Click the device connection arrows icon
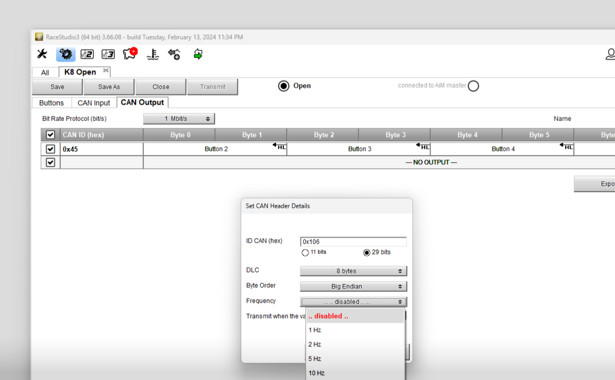Image resolution: width=615 pixels, height=380 pixels. (x=174, y=54)
